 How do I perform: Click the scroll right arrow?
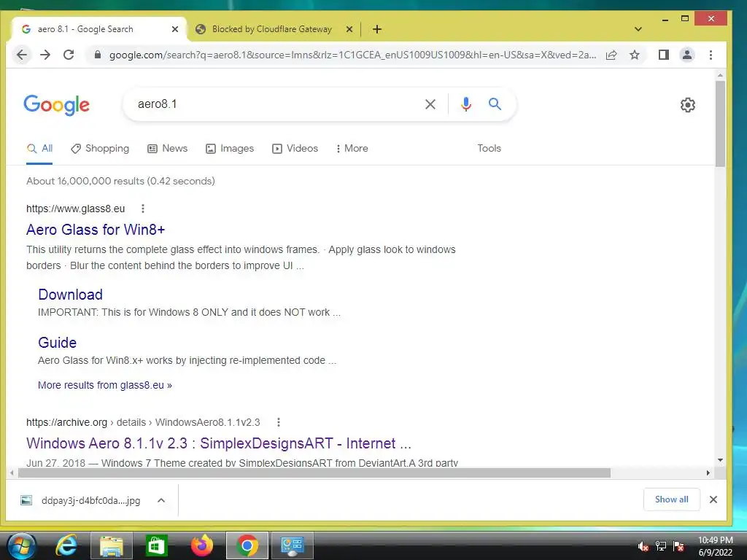pyautogui.click(x=708, y=472)
